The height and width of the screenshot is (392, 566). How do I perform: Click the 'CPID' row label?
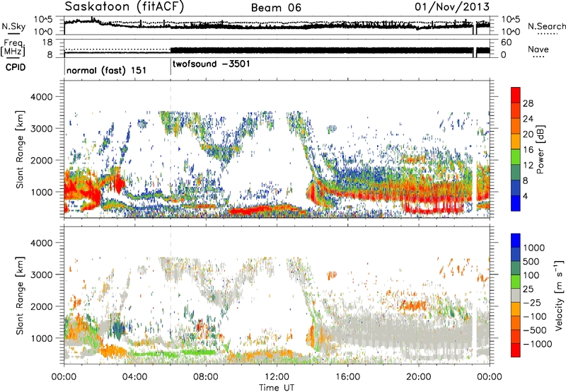pos(16,67)
